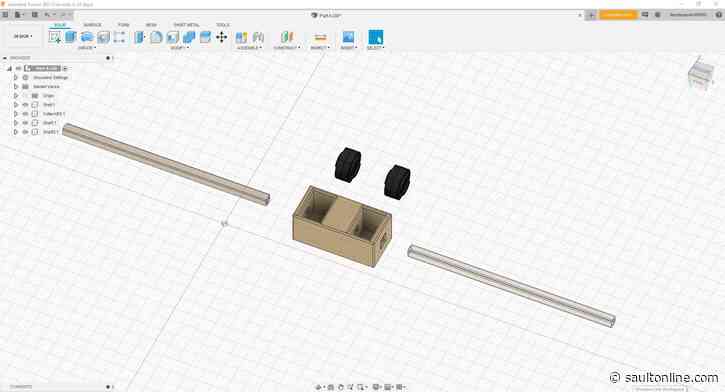Open Grid and Snaps settings icon
This screenshot has width=725, height=392.
388,387
